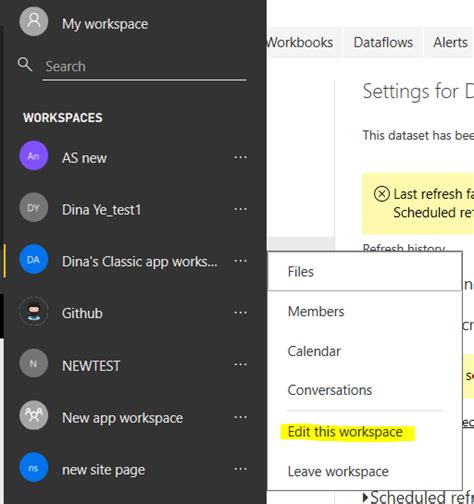Open Dina's Classic app workspace
The width and height of the screenshot is (474, 504).
point(140,262)
